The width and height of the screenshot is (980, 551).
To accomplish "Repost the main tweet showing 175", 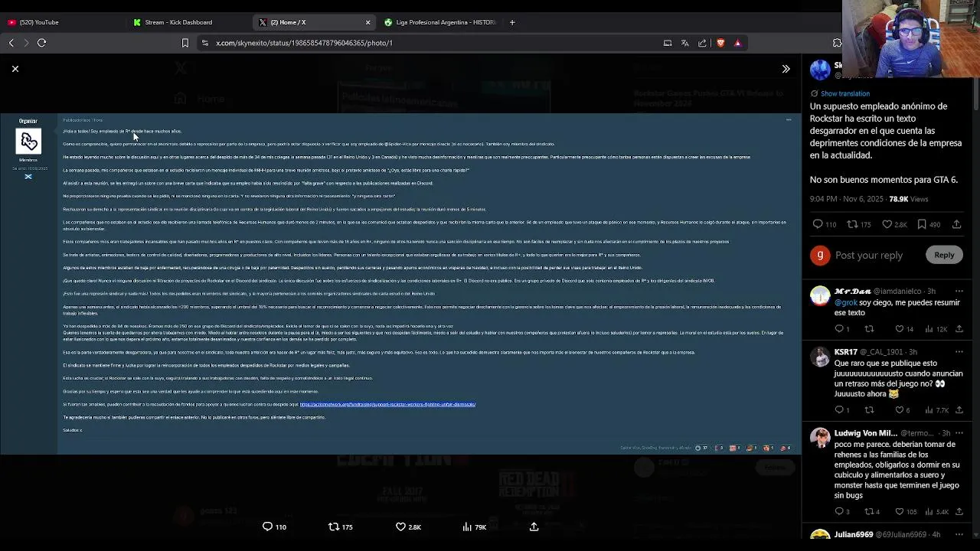I will coord(859,224).
